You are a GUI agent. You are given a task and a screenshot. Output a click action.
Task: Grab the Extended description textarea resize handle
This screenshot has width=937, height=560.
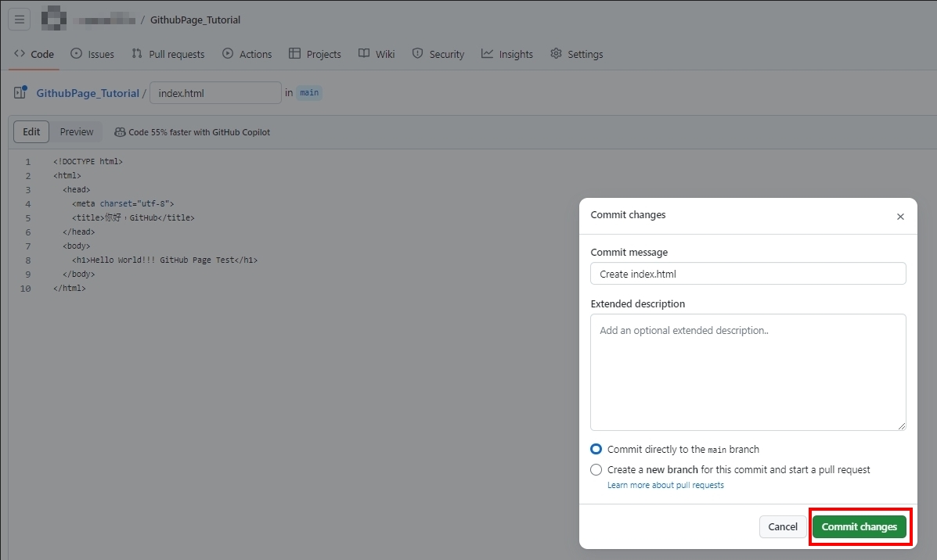coord(901,425)
